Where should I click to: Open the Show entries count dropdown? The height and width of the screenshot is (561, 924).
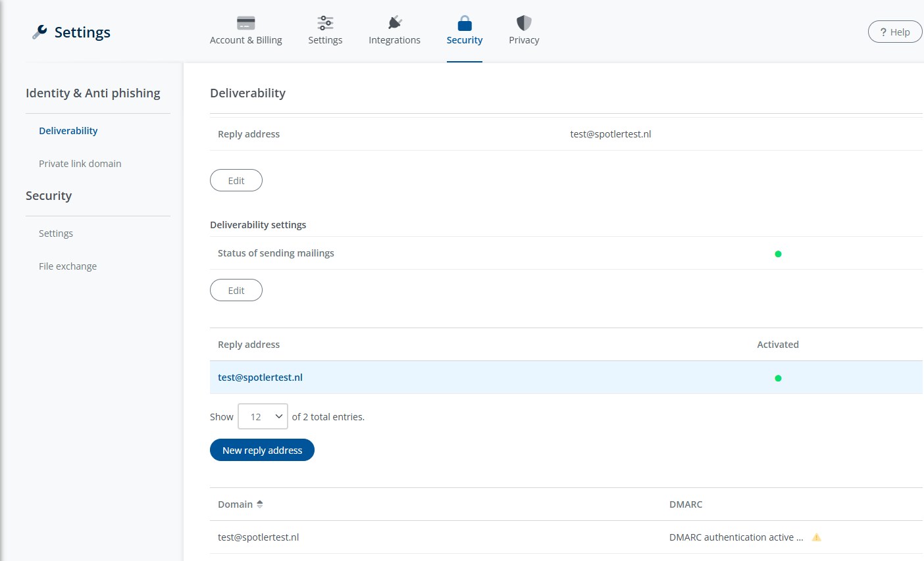263,416
